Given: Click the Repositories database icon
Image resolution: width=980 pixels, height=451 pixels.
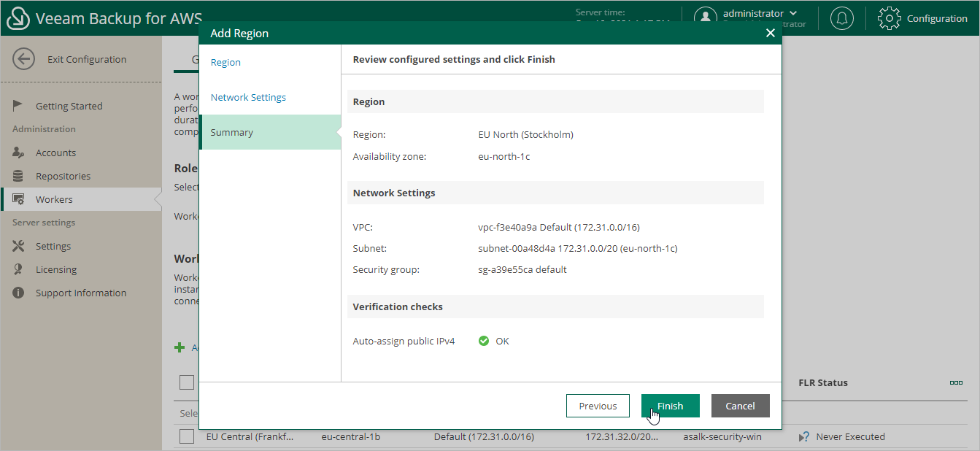Looking at the screenshot, I should 19,176.
